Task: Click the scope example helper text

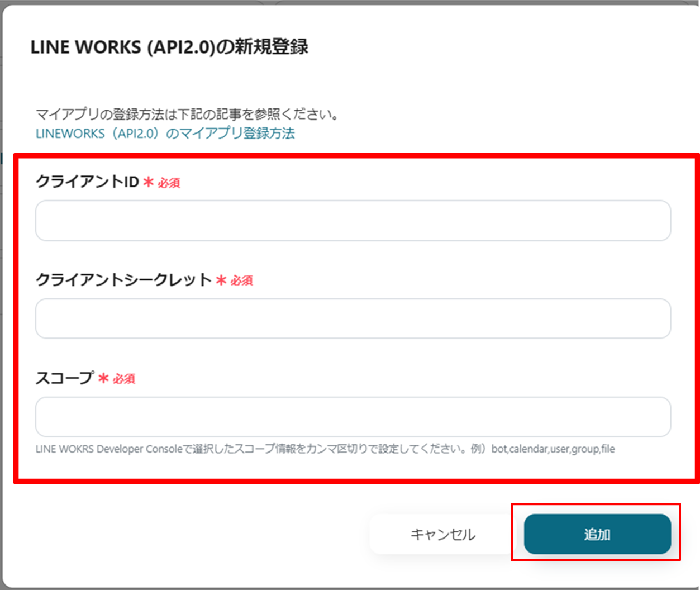Action: [x=325, y=449]
